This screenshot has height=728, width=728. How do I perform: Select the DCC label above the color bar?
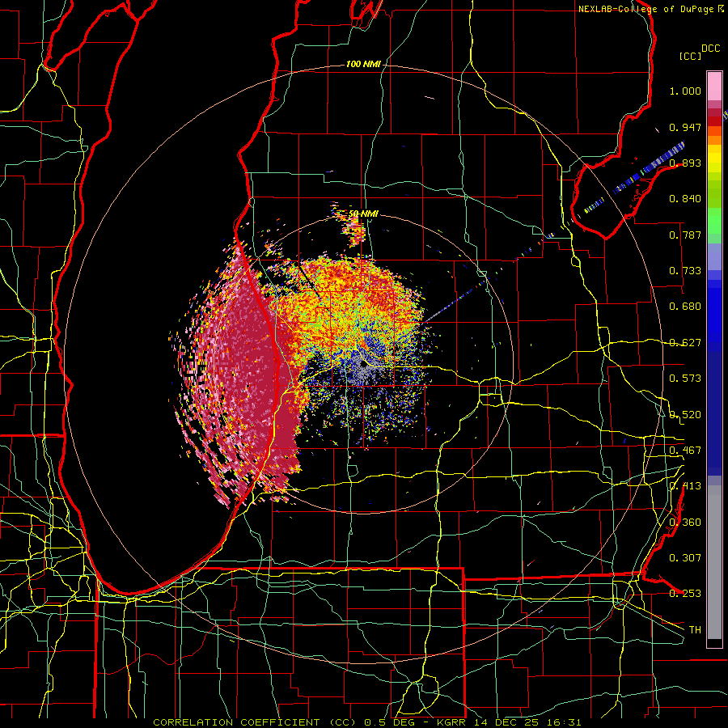[x=710, y=49]
